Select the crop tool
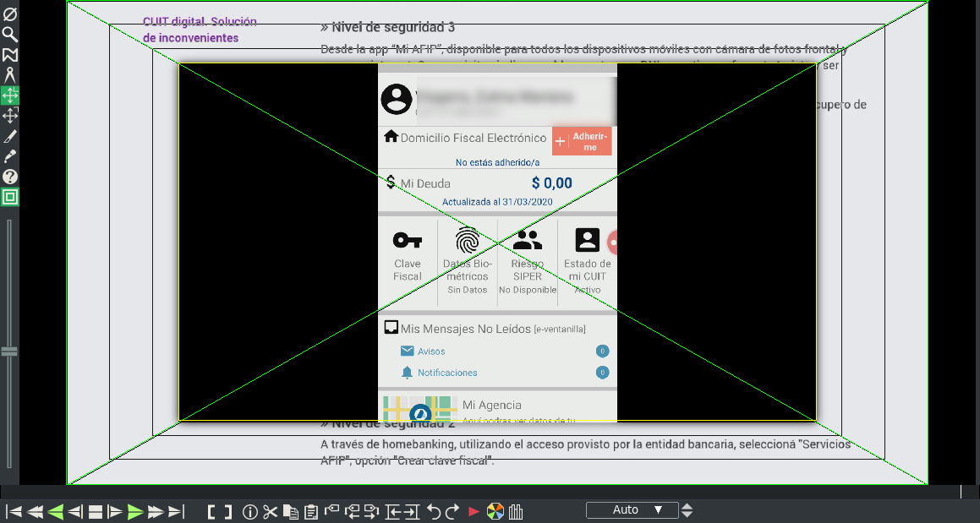Image resolution: width=980 pixels, height=523 pixels. coord(10,136)
